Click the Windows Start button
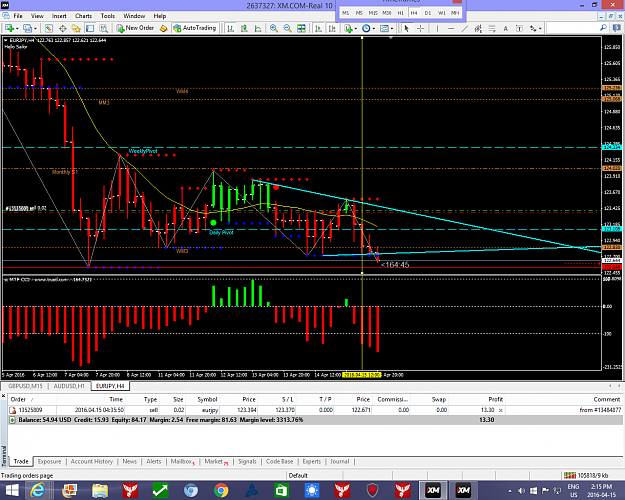 [12, 490]
